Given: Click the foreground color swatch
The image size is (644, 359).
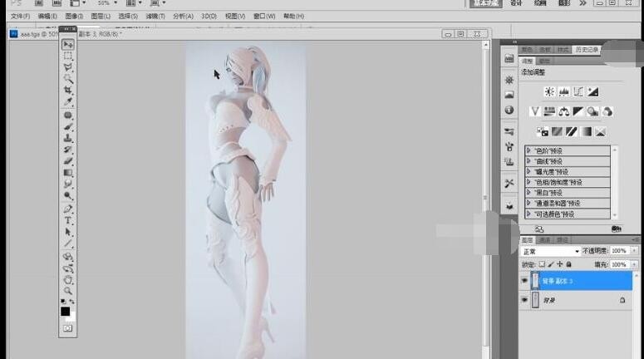Looking at the screenshot, I should tap(66, 312).
